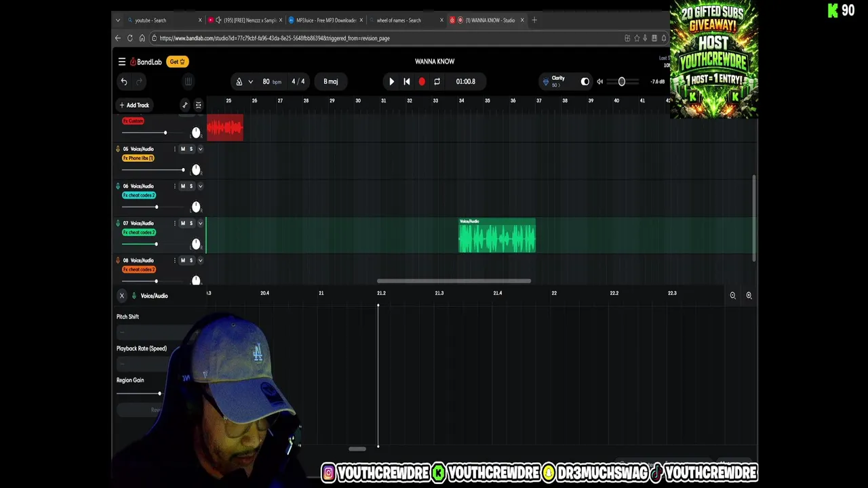
Task: Select the red audio region clip
Action: 224,128
